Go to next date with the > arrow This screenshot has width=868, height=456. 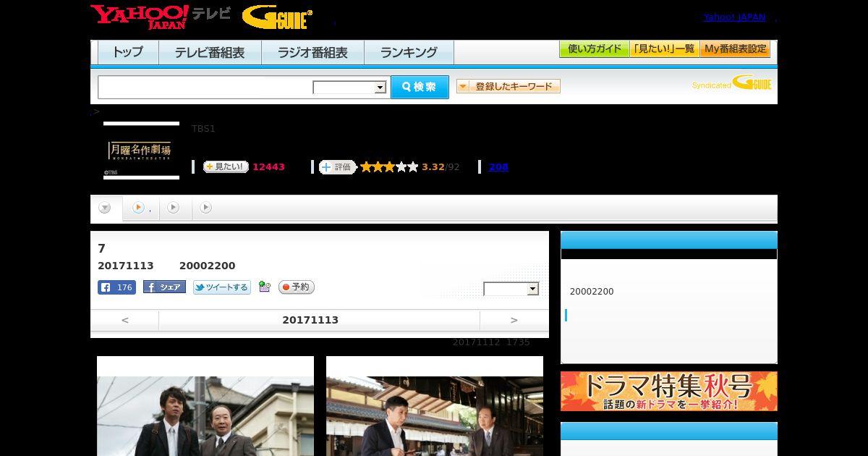click(514, 320)
